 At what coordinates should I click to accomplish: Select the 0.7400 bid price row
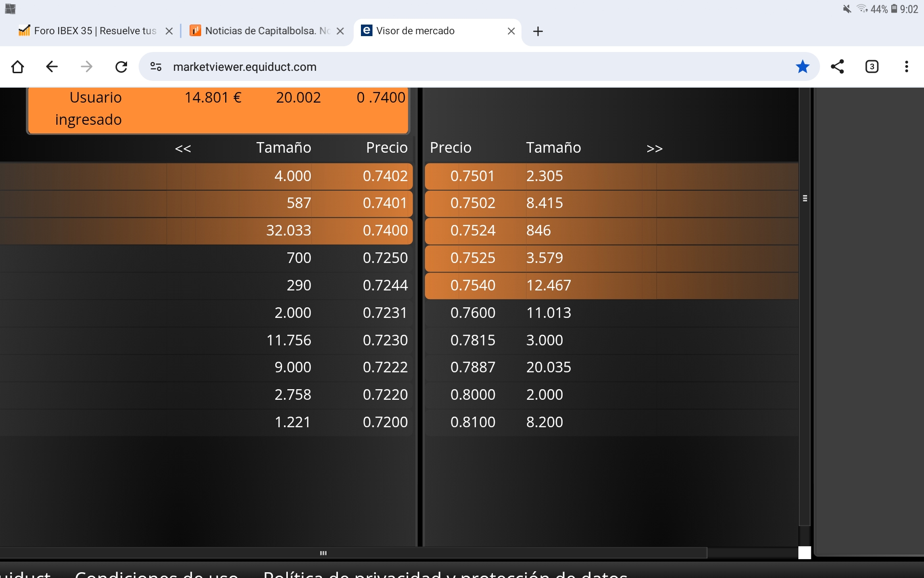[206, 231]
